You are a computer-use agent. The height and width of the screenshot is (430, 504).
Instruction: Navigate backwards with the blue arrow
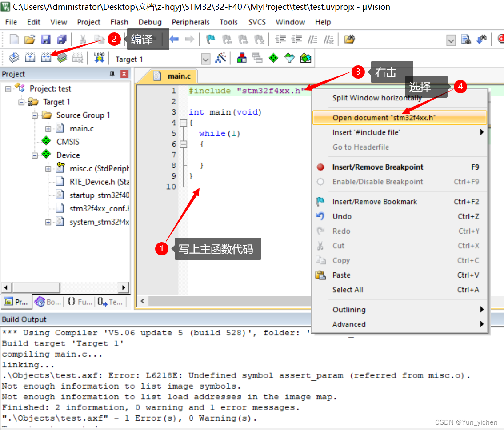(x=174, y=39)
